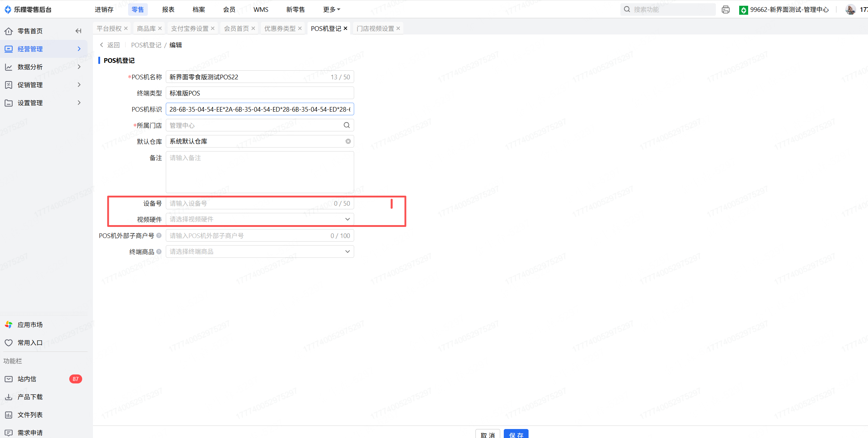Click search icon in 所属门店 field
The width and height of the screenshot is (868, 438).
pyautogui.click(x=346, y=125)
